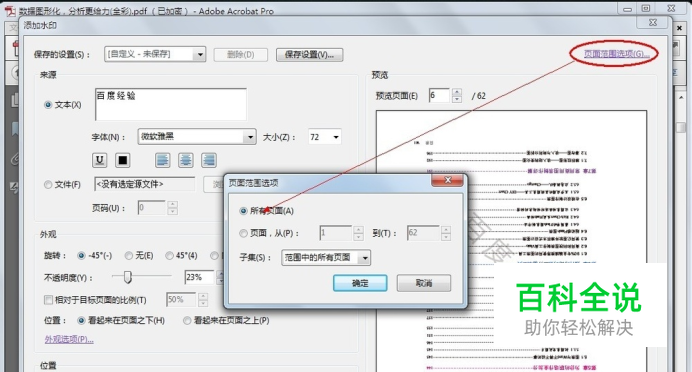Select 看起来在页面之下(H) position option
The image size is (692, 372).
[81, 321]
